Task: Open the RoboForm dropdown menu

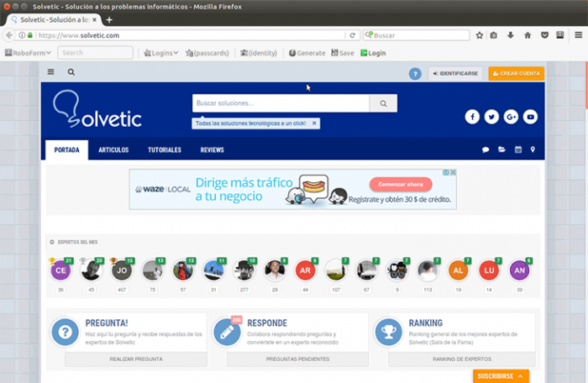Action: pos(28,53)
